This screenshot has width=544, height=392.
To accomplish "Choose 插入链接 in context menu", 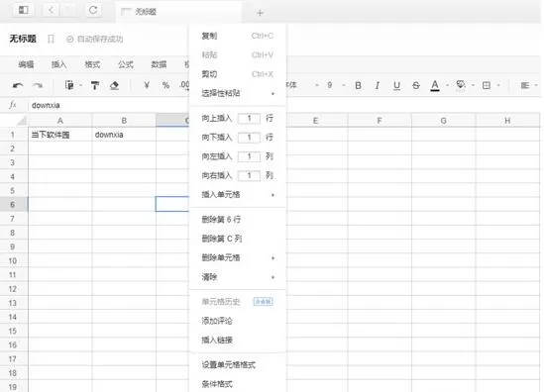I will pos(238,340).
